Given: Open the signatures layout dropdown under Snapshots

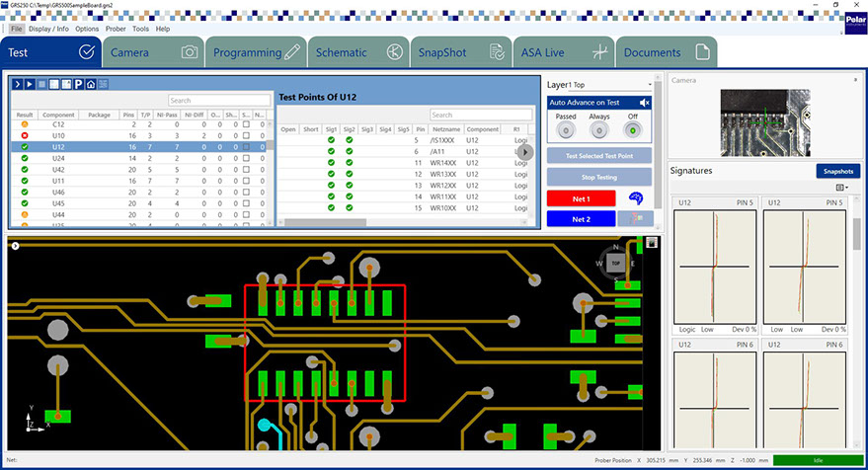Looking at the screenshot, I should click(x=841, y=187).
